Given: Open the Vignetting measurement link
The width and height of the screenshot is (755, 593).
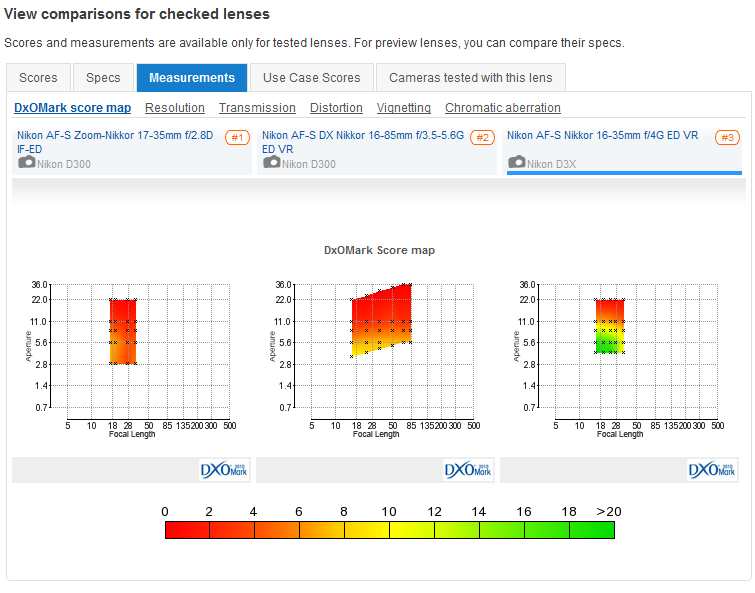Looking at the screenshot, I should pyautogui.click(x=404, y=108).
